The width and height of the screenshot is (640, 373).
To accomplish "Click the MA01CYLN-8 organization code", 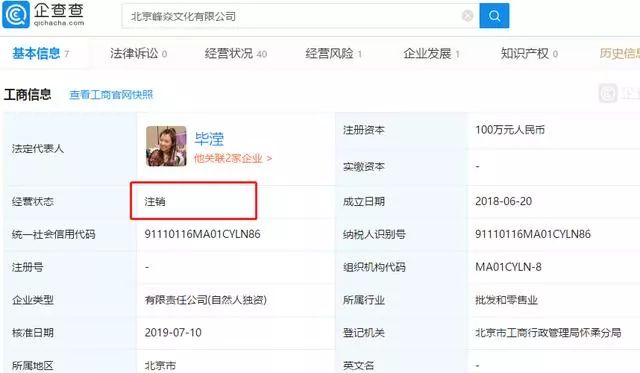I will click(x=508, y=267).
